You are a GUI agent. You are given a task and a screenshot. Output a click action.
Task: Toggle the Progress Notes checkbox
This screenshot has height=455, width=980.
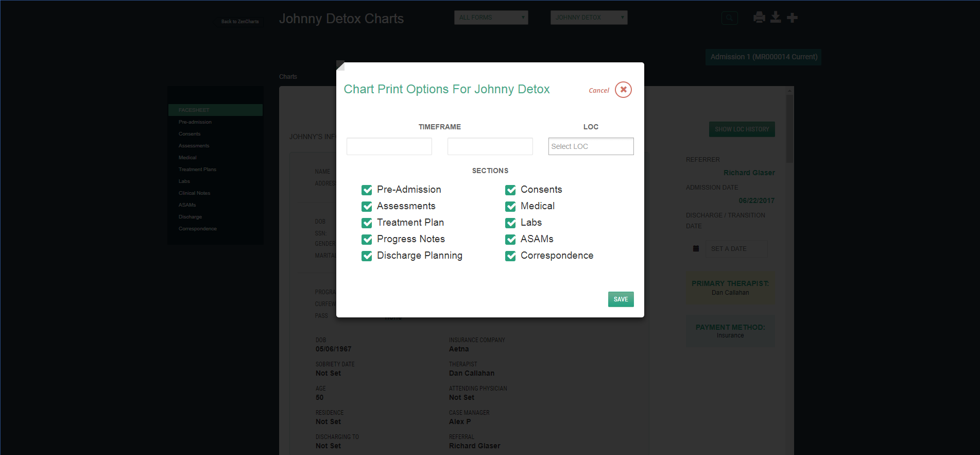(x=367, y=240)
